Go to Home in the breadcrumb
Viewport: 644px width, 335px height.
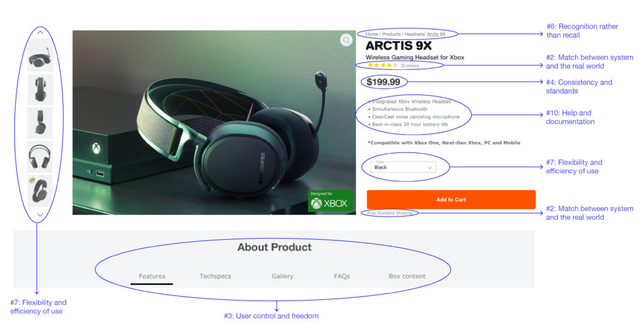(372, 34)
